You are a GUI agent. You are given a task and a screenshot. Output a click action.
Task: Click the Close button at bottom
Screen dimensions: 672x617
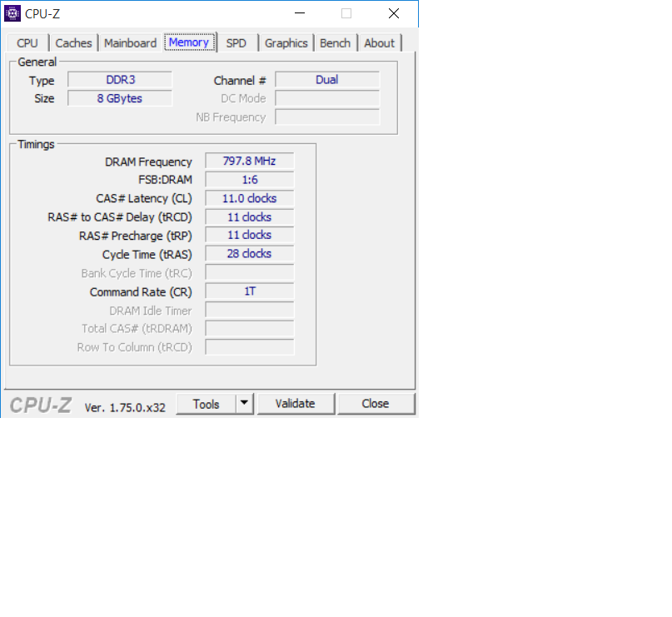tap(376, 404)
